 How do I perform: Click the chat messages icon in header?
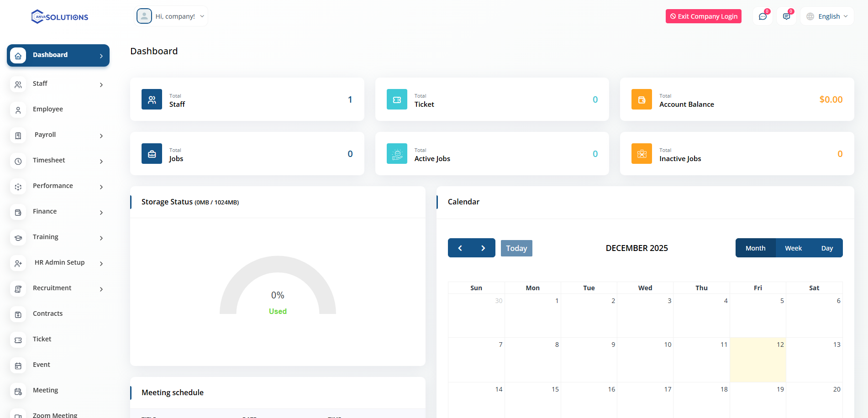click(763, 16)
